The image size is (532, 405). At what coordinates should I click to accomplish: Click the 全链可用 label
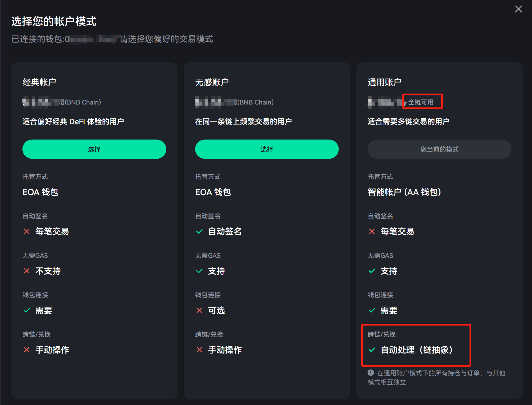click(421, 102)
